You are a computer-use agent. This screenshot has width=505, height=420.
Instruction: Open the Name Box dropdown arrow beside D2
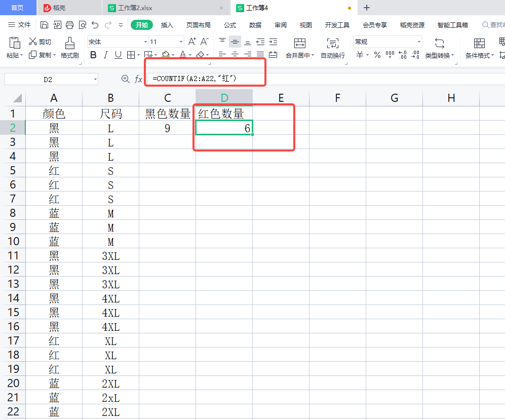click(x=95, y=79)
